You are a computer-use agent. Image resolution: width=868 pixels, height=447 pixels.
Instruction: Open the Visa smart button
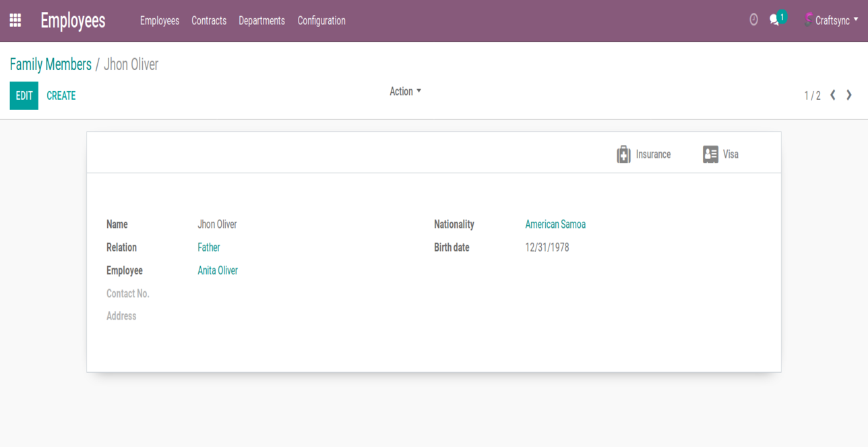point(721,154)
